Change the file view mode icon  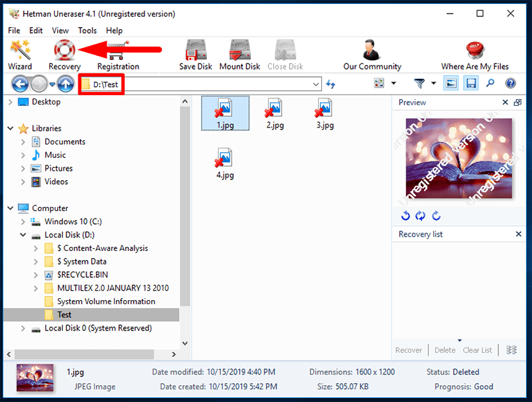[x=379, y=83]
